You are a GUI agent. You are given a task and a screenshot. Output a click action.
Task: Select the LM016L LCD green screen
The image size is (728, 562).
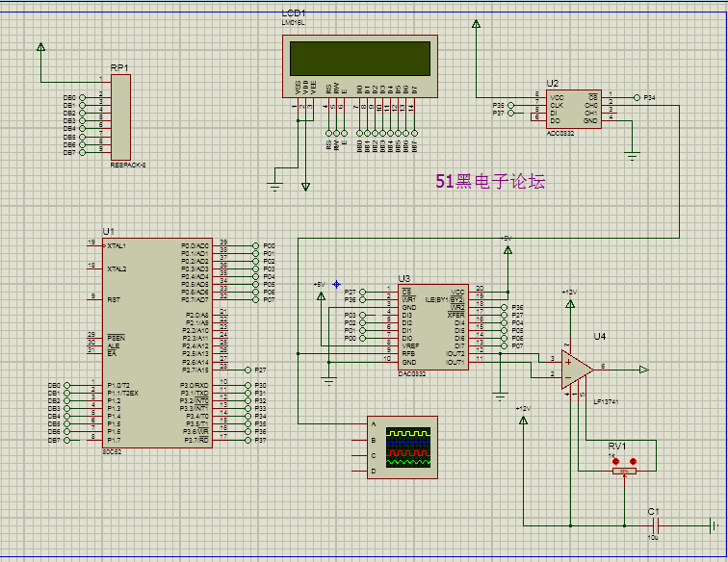pyautogui.click(x=360, y=59)
